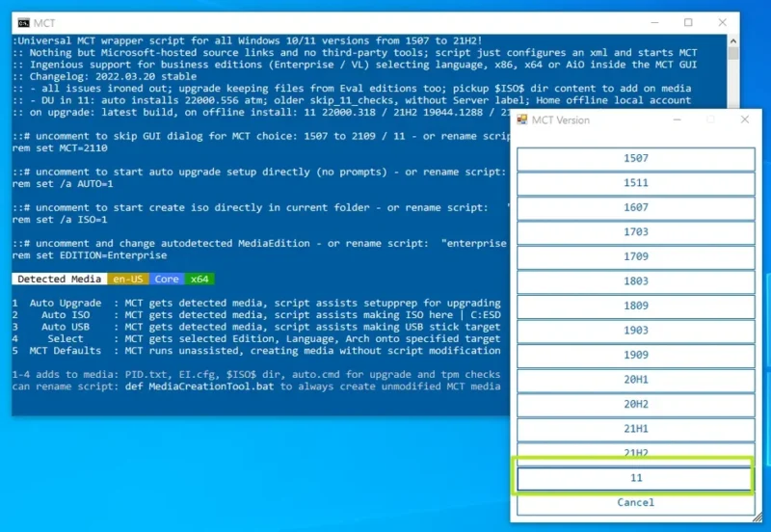This screenshot has height=532, width=771.
Task: Choose version 1803 from the dialog
Action: (x=635, y=282)
